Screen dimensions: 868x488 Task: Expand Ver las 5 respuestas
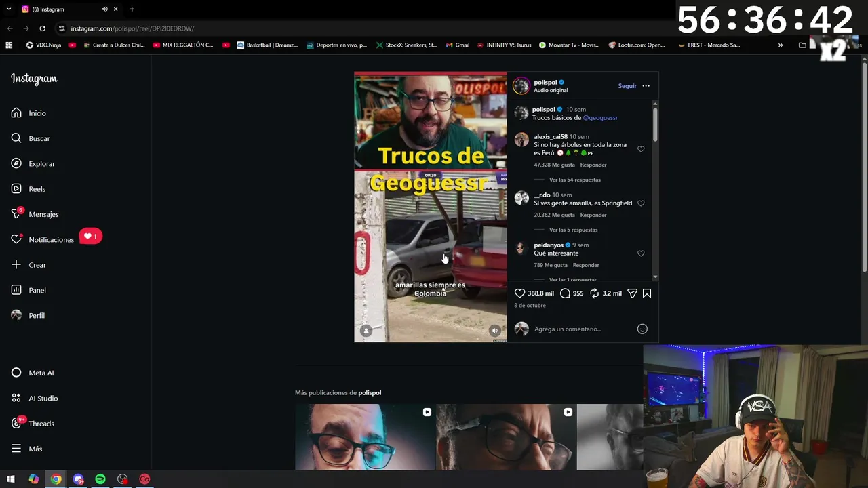click(574, 230)
